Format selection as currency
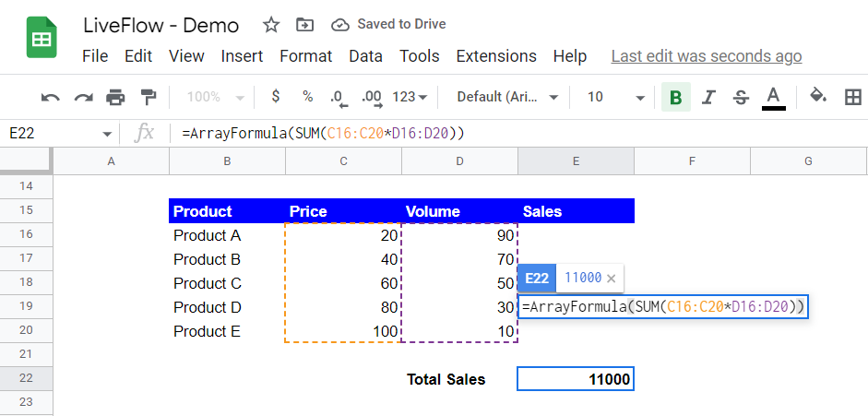The image size is (868, 416). point(276,97)
